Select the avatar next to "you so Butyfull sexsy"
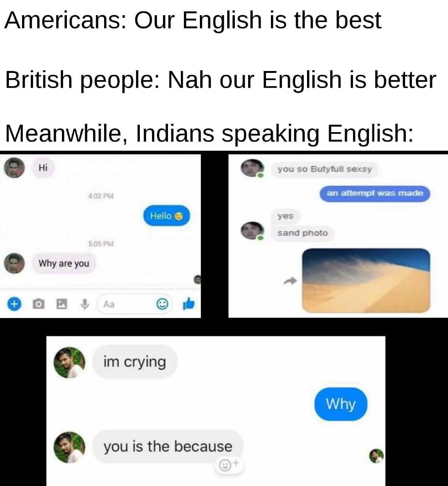448x486 pixels. pos(252,168)
